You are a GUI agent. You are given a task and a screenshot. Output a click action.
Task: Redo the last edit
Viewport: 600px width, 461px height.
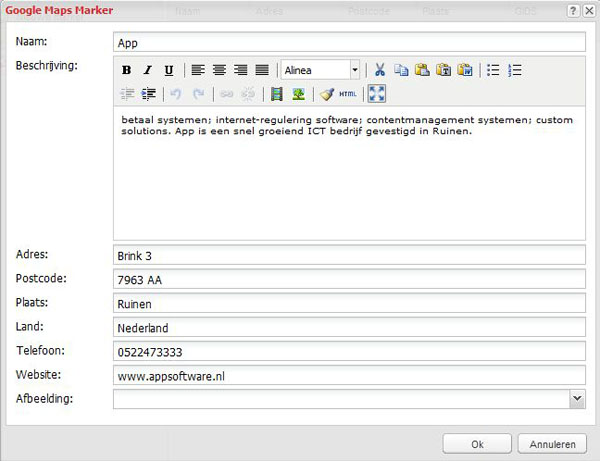coord(198,94)
